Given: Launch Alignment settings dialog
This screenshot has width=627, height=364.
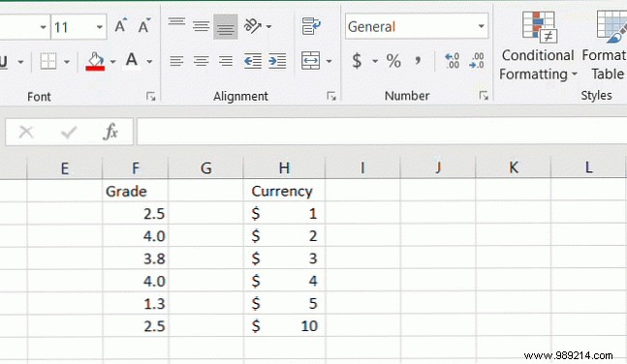Looking at the screenshot, I should pos(331,96).
